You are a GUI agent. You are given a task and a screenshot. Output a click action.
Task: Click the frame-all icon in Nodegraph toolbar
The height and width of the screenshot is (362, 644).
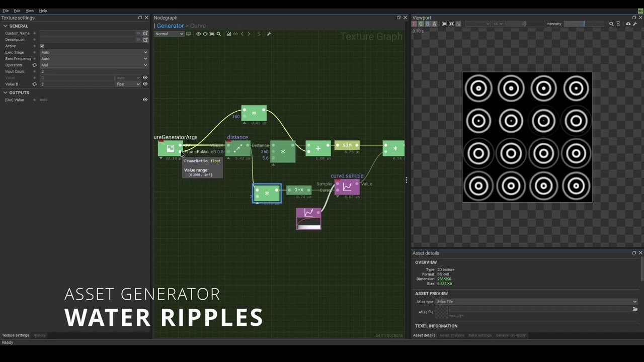(212, 34)
